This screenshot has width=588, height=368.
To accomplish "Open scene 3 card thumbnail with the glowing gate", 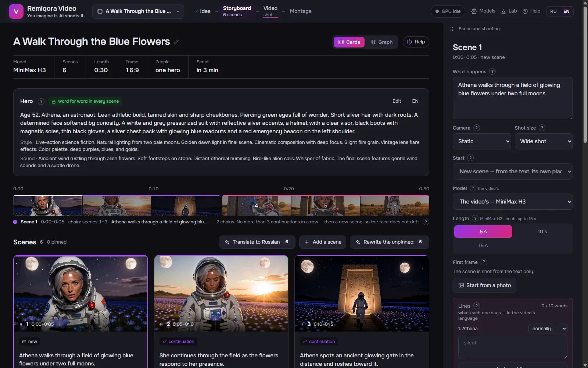I will point(362,294).
